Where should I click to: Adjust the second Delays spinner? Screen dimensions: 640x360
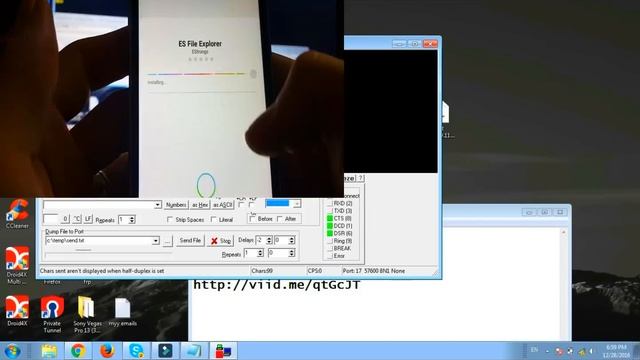pyautogui.click(x=291, y=240)
